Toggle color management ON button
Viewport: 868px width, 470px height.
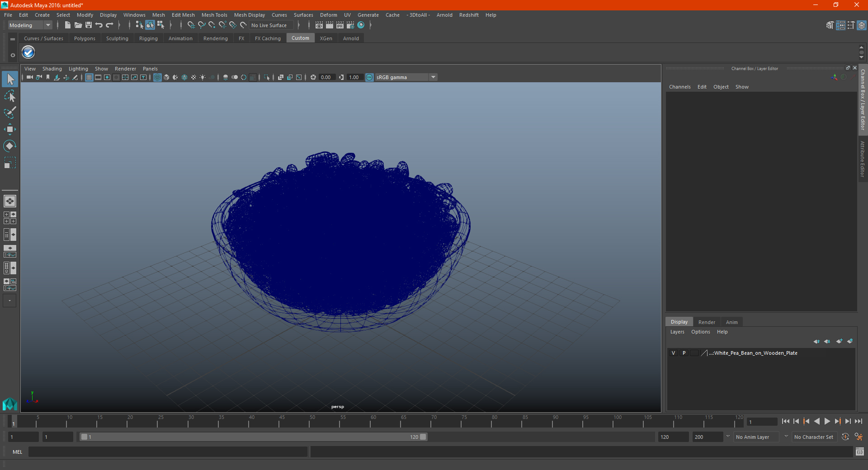point(369,77)
